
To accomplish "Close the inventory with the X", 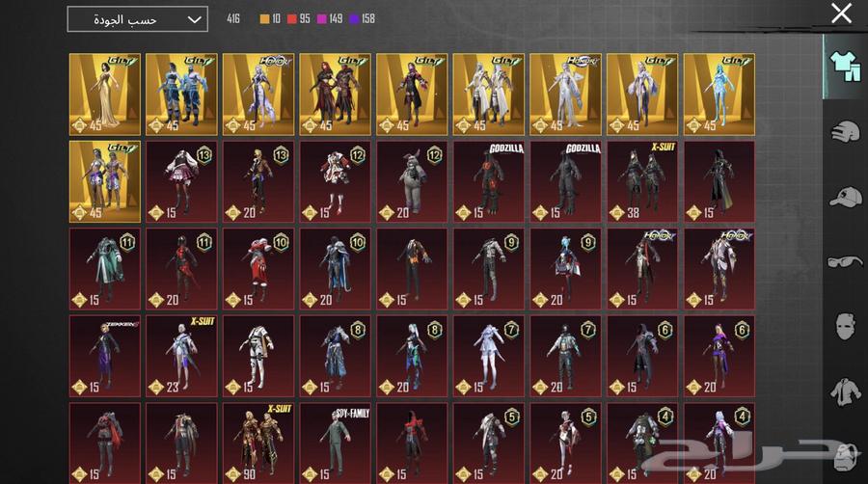I will pos(841,13).
